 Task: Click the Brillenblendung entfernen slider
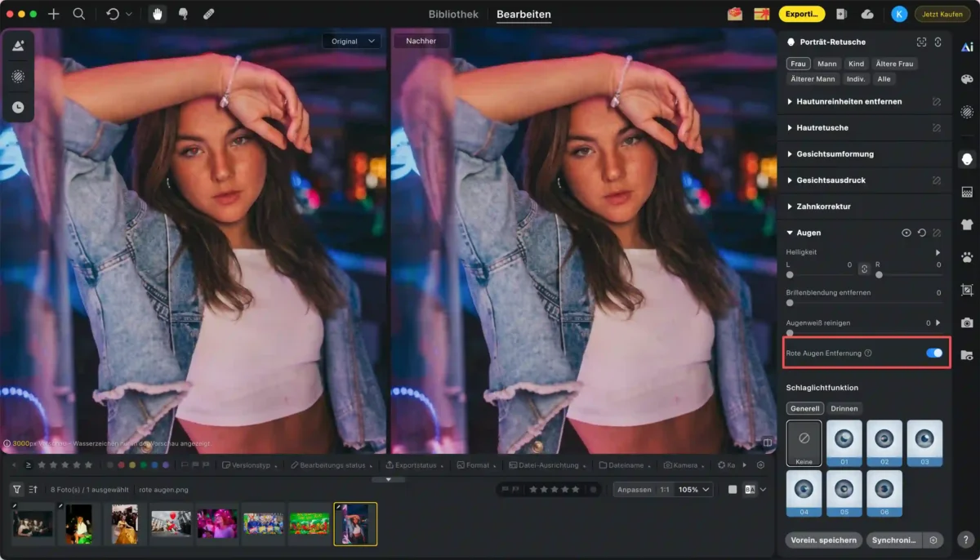(864, 303)
